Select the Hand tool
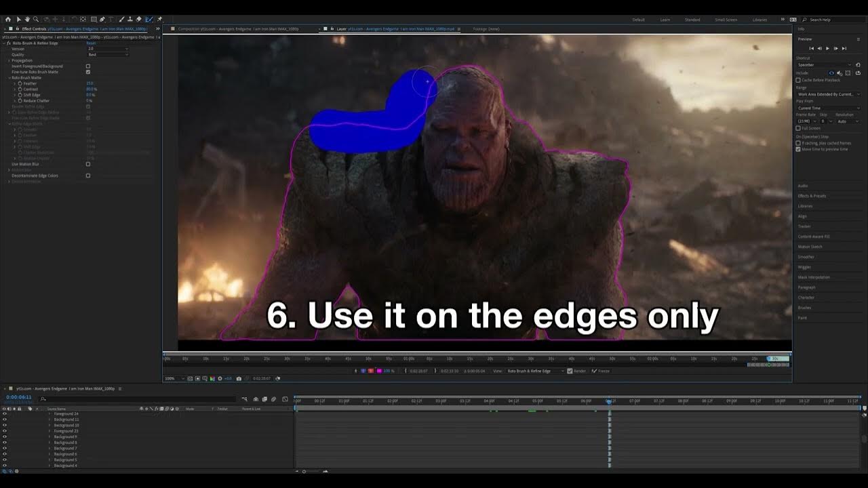Viewport: 868px width, 488px height. (x=27, y=20)
